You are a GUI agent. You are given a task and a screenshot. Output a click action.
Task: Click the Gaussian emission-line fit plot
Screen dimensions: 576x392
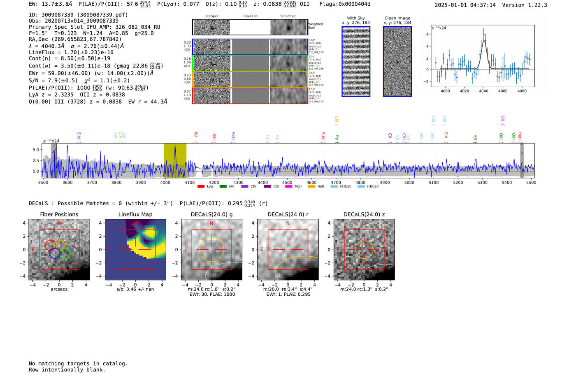[x=482, y=56]
